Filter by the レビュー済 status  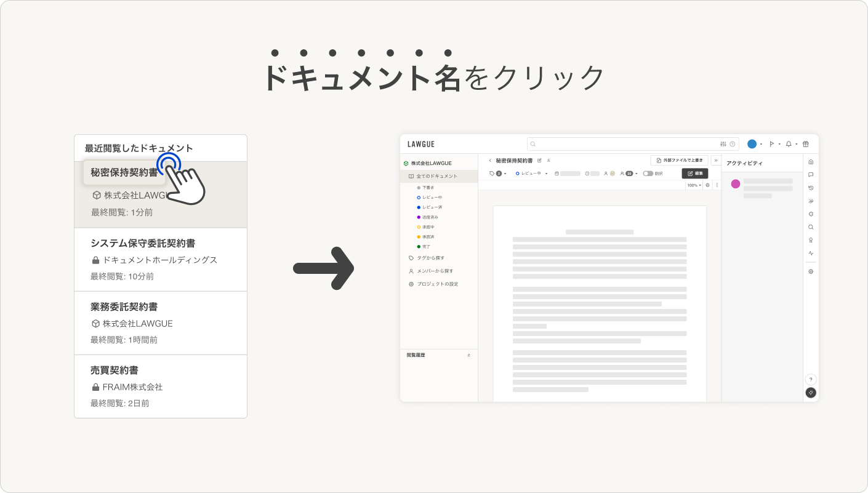(x=429, y=207)
